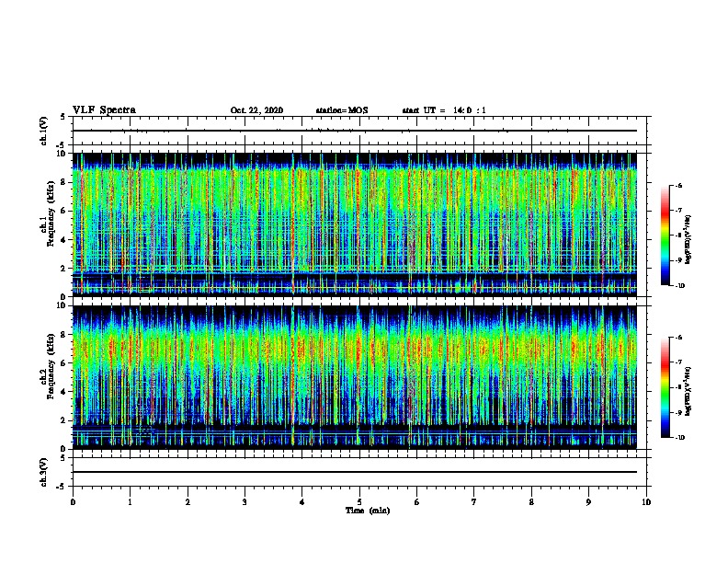Viewport: 728px width, 563px height.
Task: Click the "2" kHz tick of ch.2 frequency axis
Action: point(64,420)
